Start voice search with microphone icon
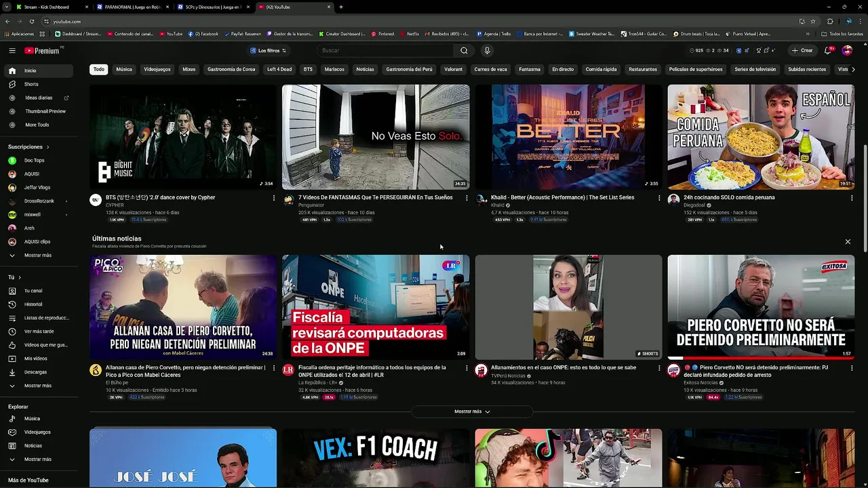868x488 pixels. [487, 50]
